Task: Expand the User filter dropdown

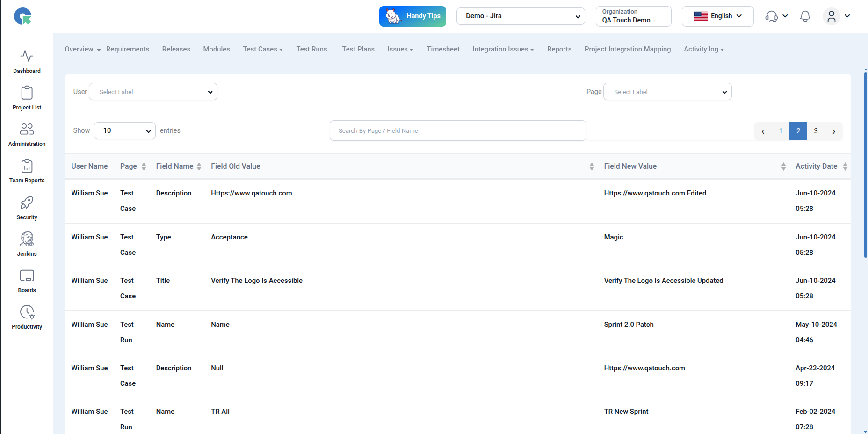Action: click(153, 92)
